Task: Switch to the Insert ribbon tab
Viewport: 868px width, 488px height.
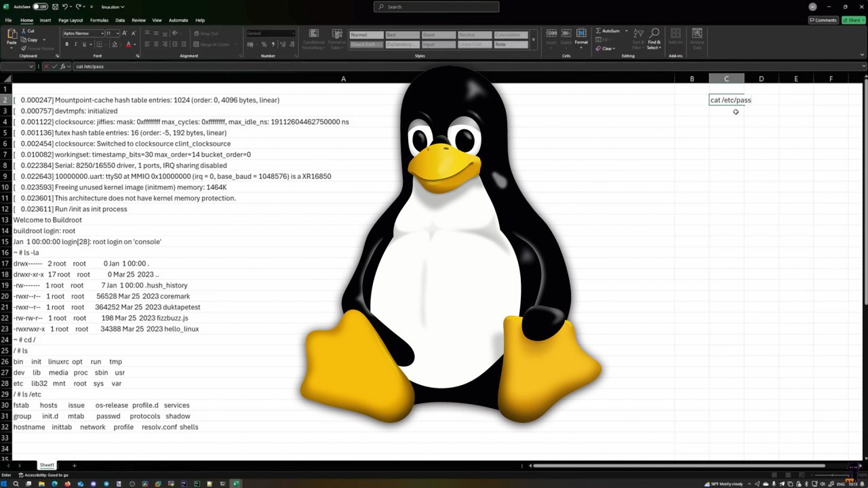Action: [45, 20]
